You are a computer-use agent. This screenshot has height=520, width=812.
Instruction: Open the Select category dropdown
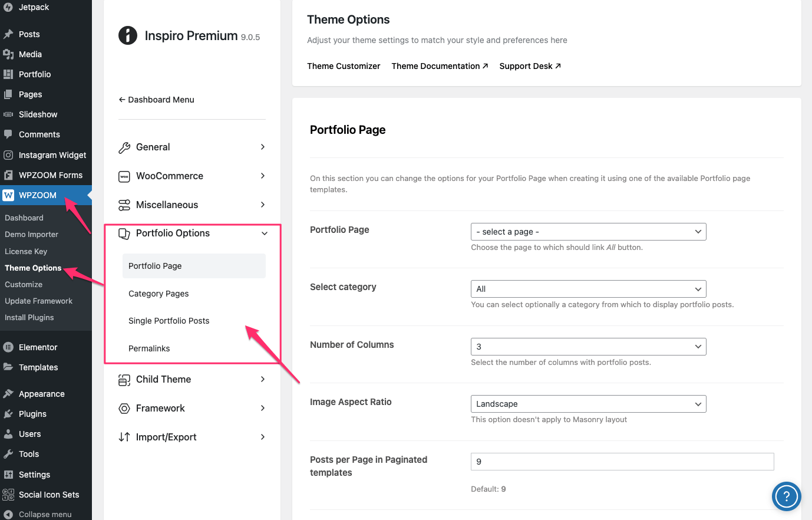[589, 289]
